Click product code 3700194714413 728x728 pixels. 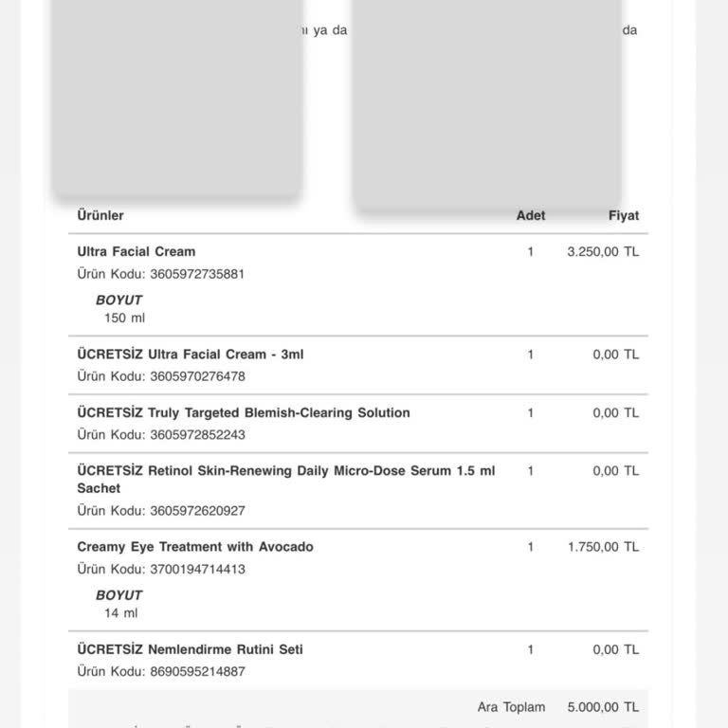[197, 570]
